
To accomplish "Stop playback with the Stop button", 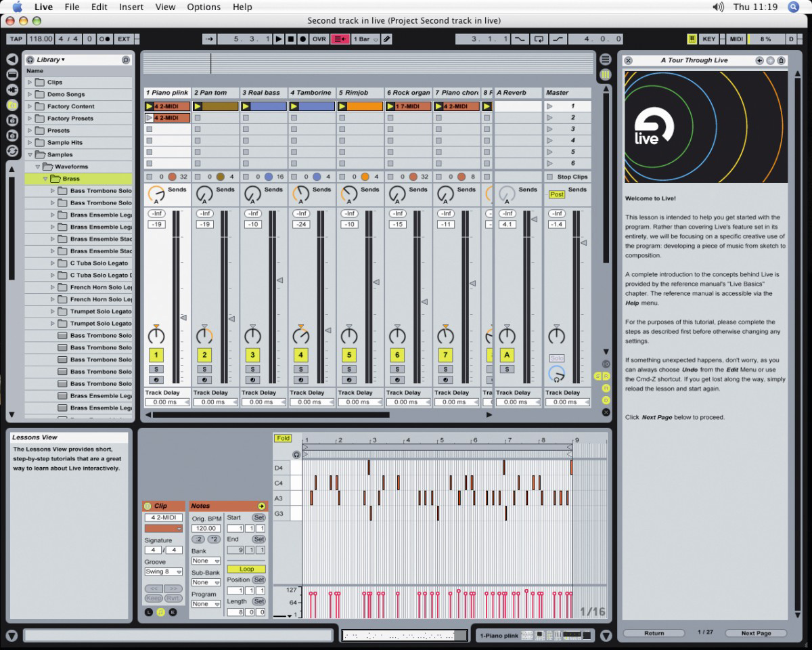I will point(291,39).
